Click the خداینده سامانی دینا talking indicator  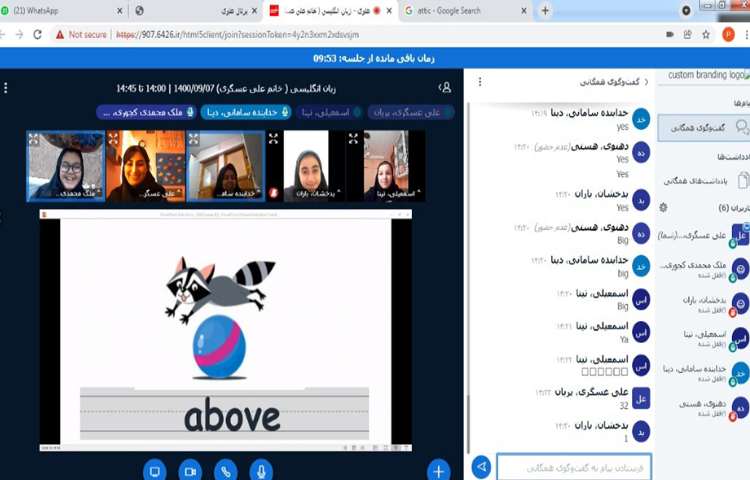coord(246,112)
